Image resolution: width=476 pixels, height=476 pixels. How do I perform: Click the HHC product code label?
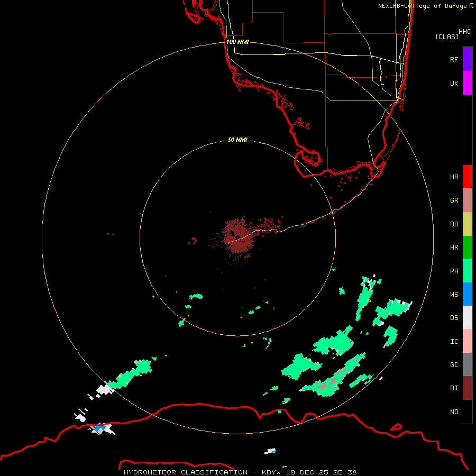464,32
